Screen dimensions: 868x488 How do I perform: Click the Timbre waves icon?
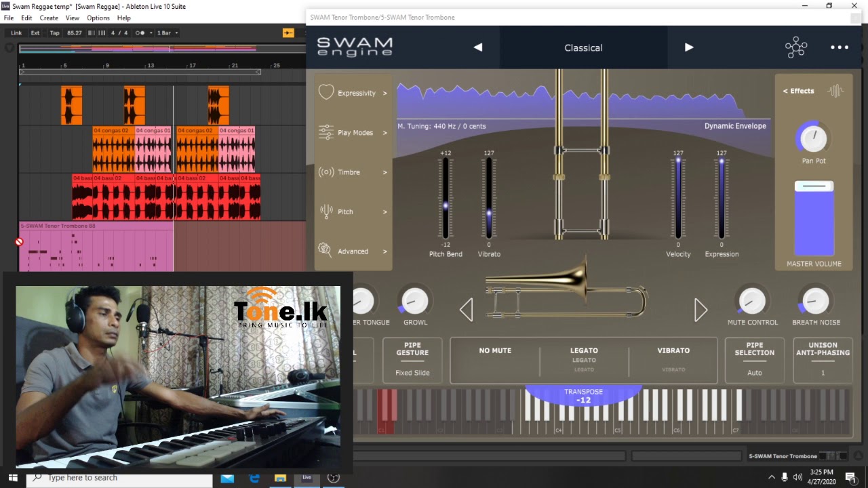pos(326,172)
